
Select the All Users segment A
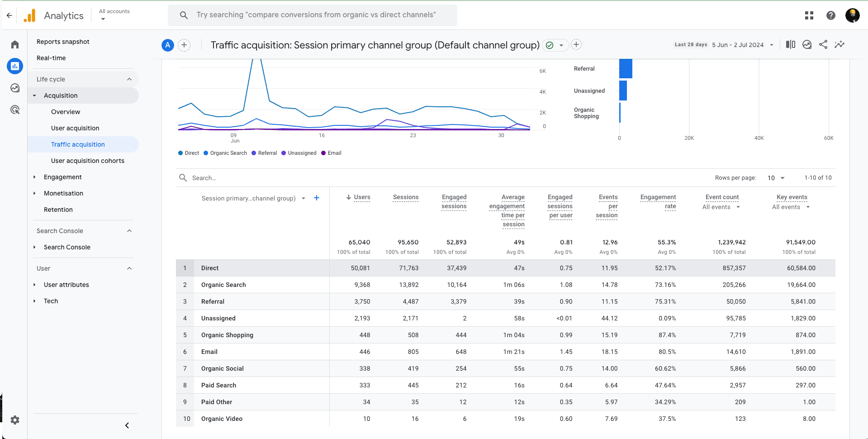(168, 45)
